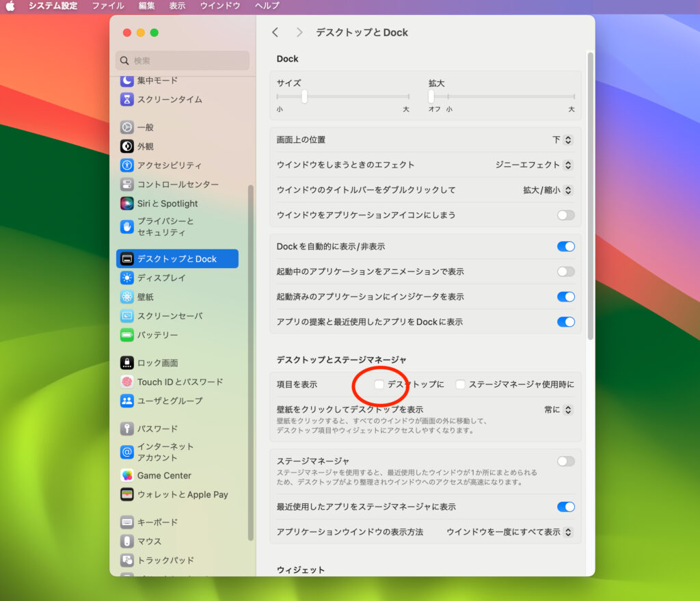Open the ウインドウ menu
Screen dimensions: 700x601
[220, 5]
